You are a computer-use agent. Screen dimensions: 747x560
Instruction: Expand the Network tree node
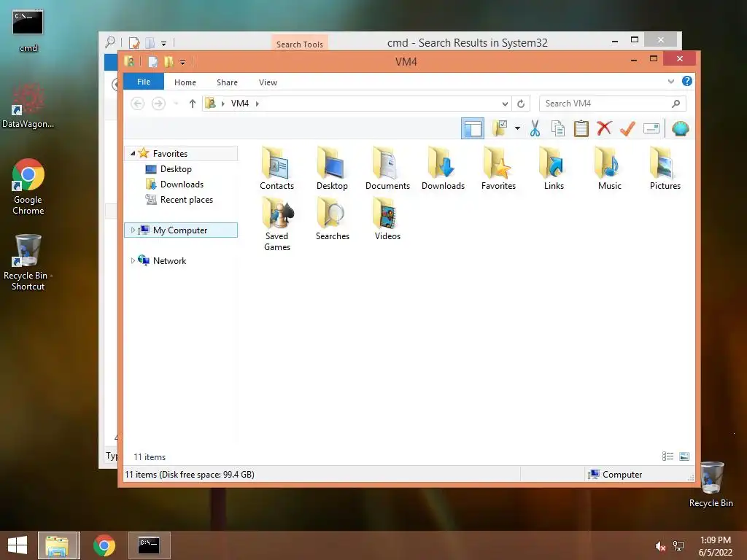point(133,260)
